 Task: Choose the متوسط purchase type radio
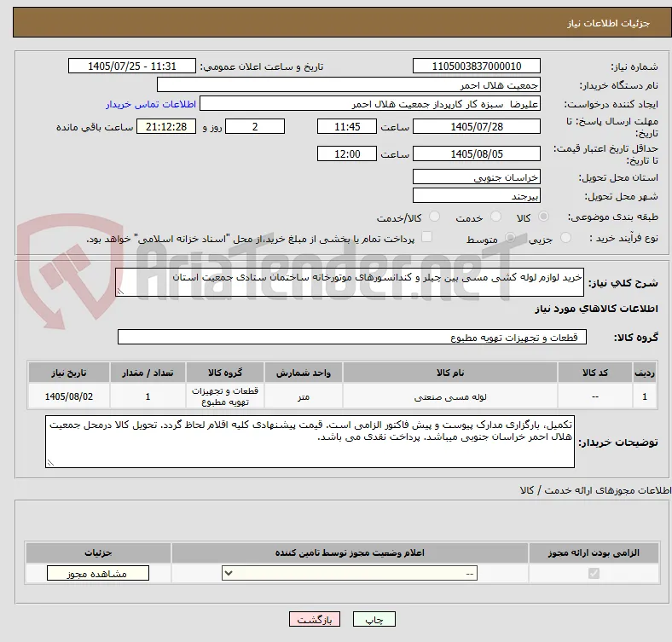coord(510,238)
